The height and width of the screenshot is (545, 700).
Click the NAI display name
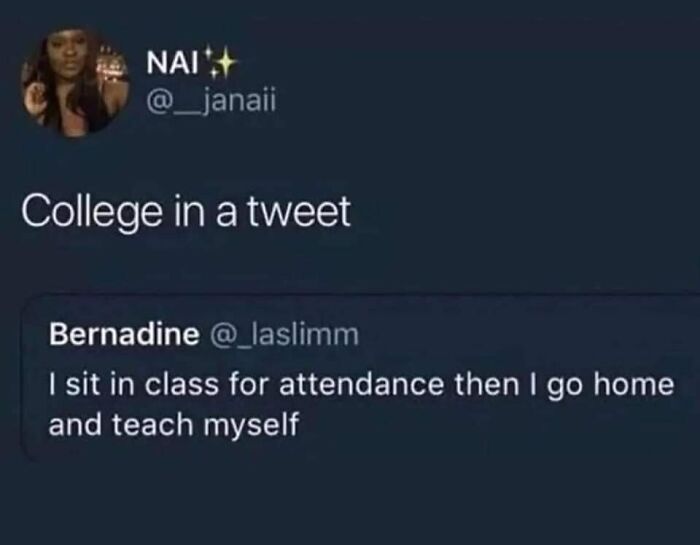click(x=172, y=62)
